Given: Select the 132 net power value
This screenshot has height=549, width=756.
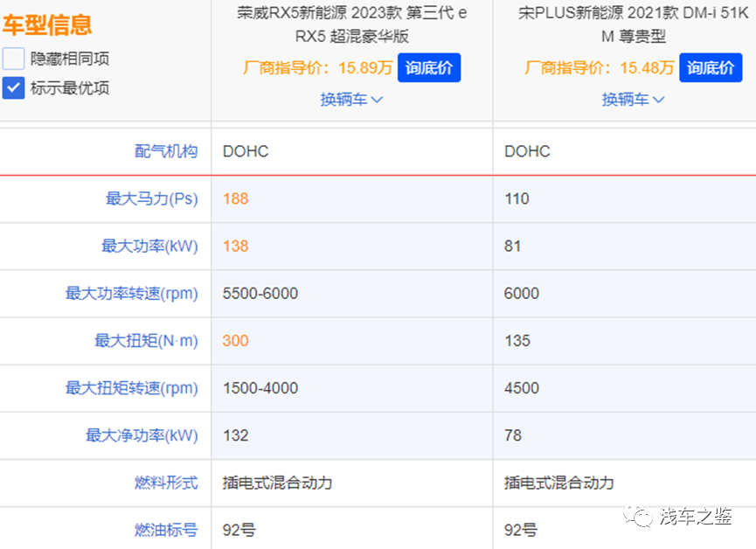Looking at the screenshot, I should pyautogui.click(x=236, y=435).
